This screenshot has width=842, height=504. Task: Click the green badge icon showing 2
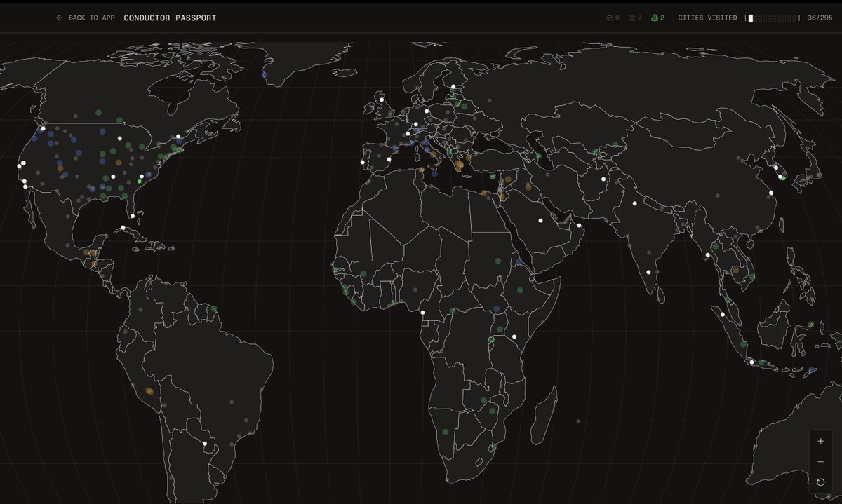click(x=654, y=18)
